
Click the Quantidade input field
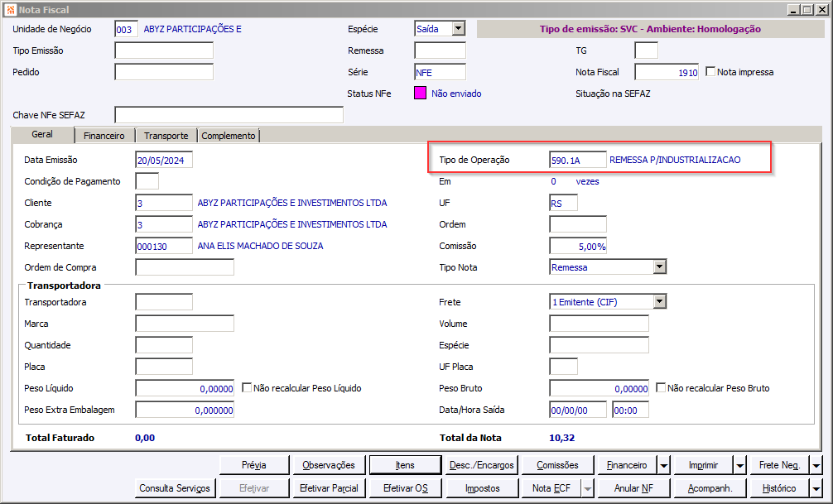[164, 345]
